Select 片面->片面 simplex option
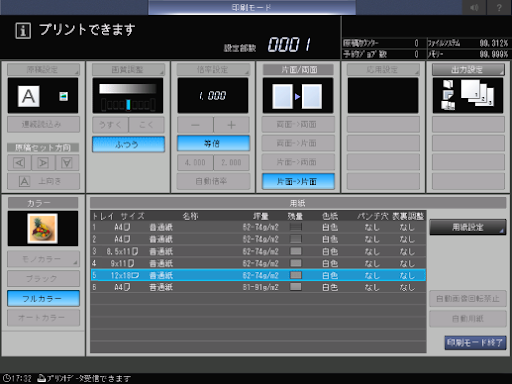Screen dimensions: 512x384 298,181
